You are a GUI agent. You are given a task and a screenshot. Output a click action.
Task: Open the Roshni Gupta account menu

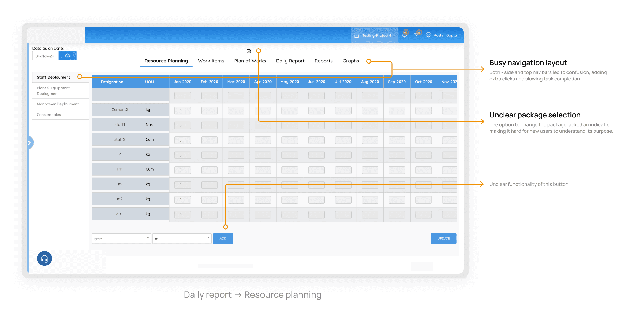click(x=447, y=35)
